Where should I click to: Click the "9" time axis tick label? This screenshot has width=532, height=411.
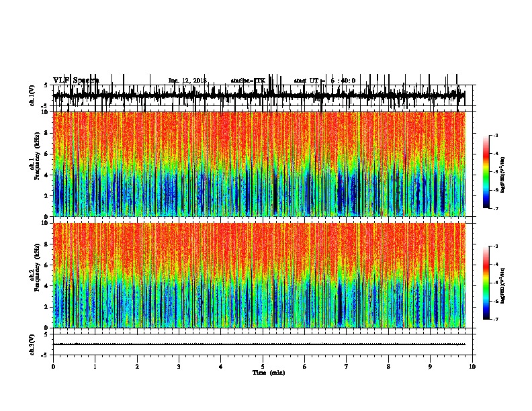tap(430, 367)
